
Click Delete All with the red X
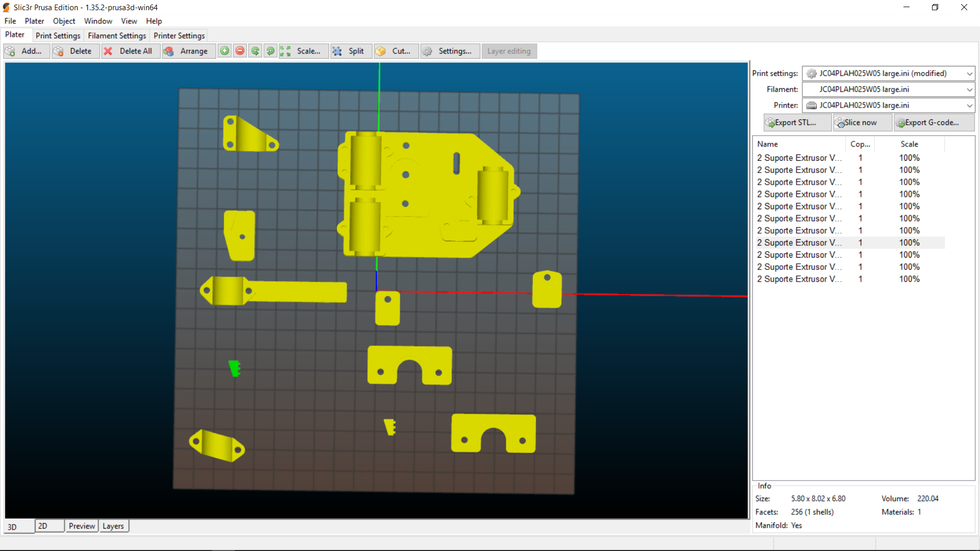coord(131,51)
